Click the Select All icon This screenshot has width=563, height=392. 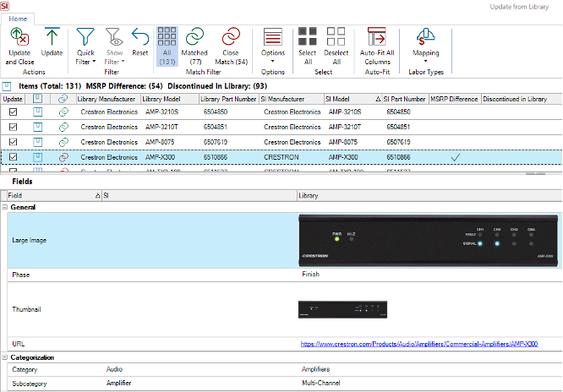(x=307, y=37)
